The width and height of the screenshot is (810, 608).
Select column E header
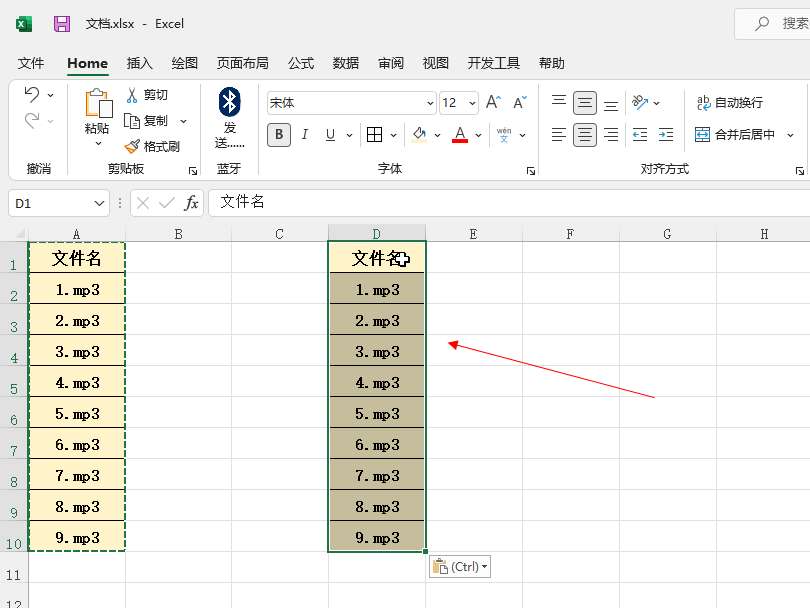click(474, 234)
